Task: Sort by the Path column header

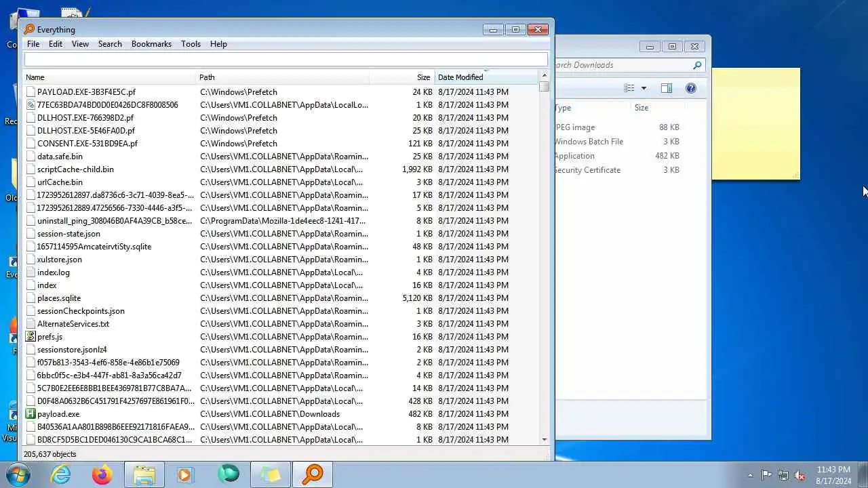Action: [283, 77]
